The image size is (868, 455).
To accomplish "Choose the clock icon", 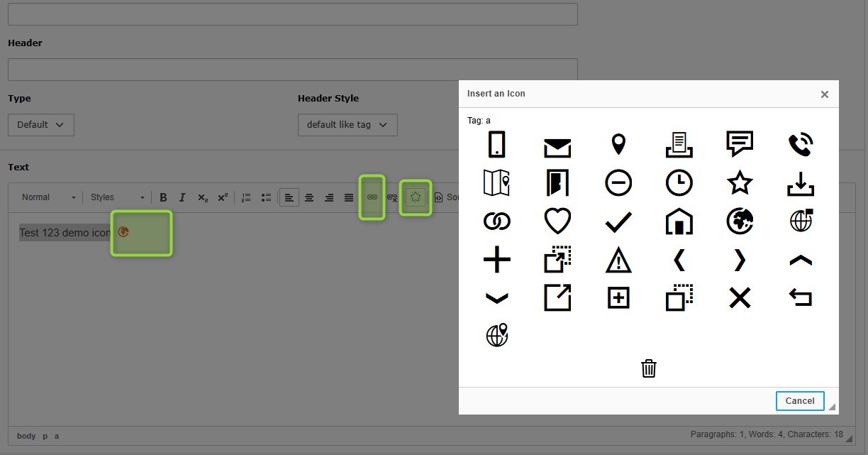I will click(679, 183).
